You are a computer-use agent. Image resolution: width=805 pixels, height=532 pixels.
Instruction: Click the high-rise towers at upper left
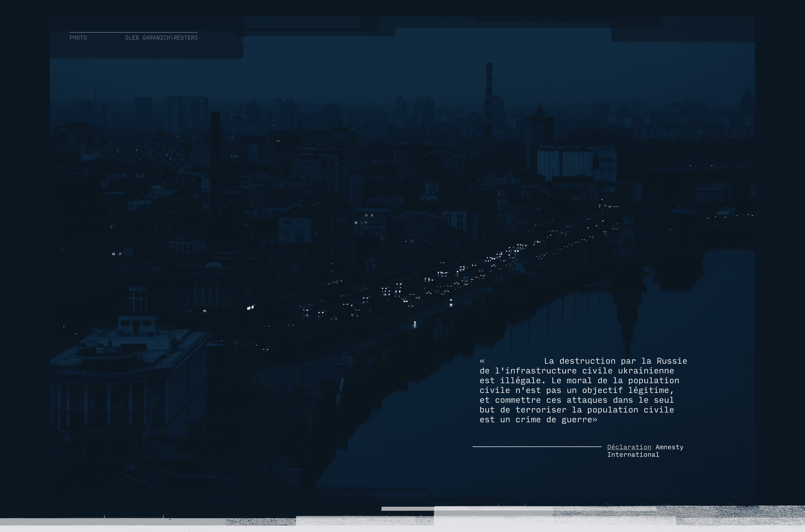(x=186, y=114)
